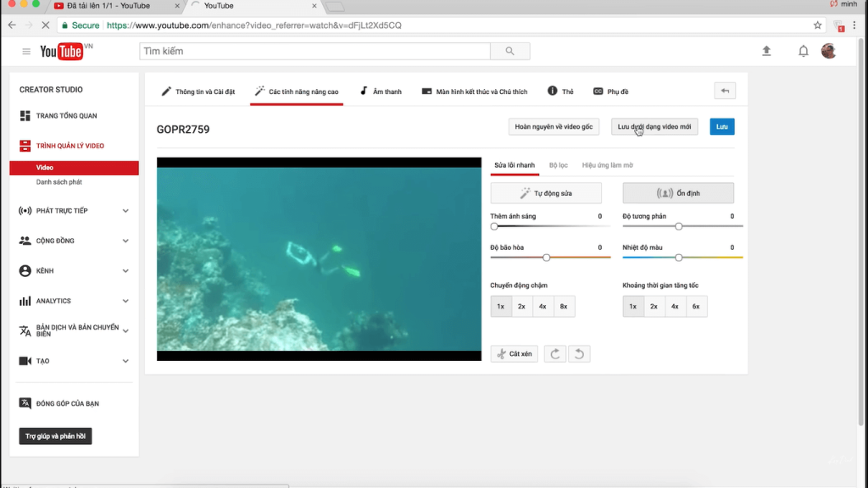Select 4x timelapse speed
868x488 pixels.
pos(675,306)
